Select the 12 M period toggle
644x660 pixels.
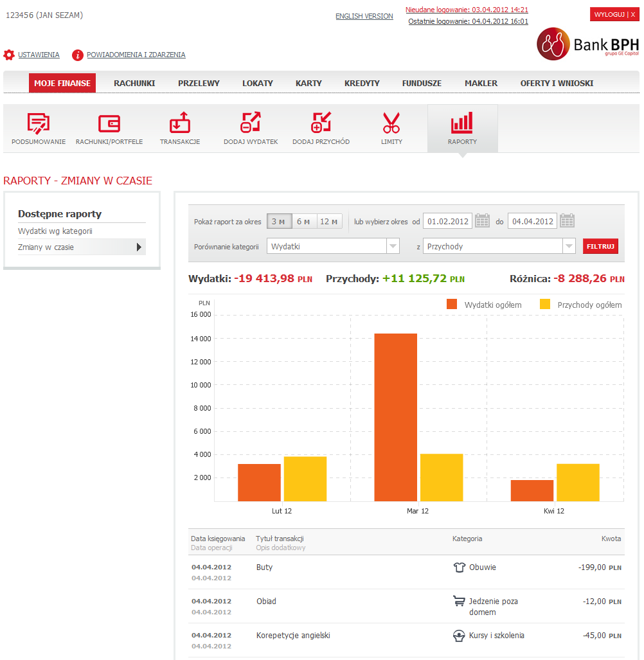coord(329,222)
